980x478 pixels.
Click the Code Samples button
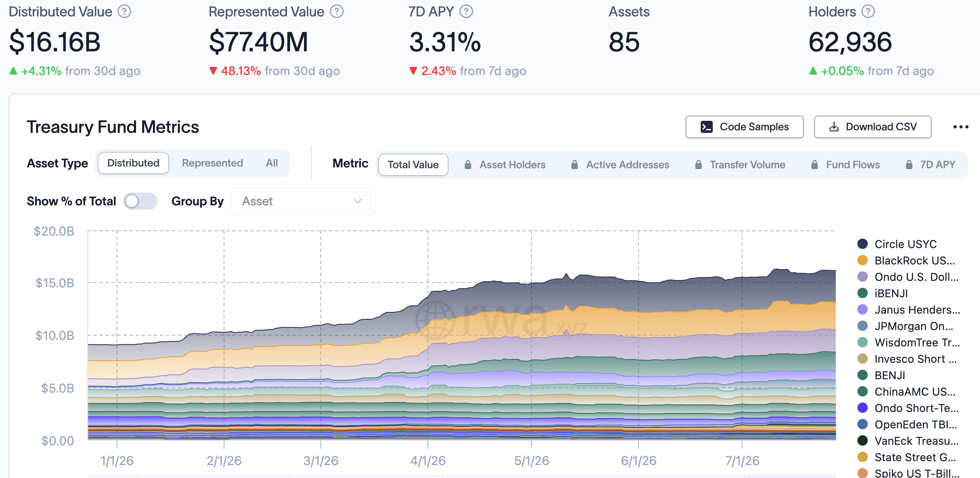[745, 127]
